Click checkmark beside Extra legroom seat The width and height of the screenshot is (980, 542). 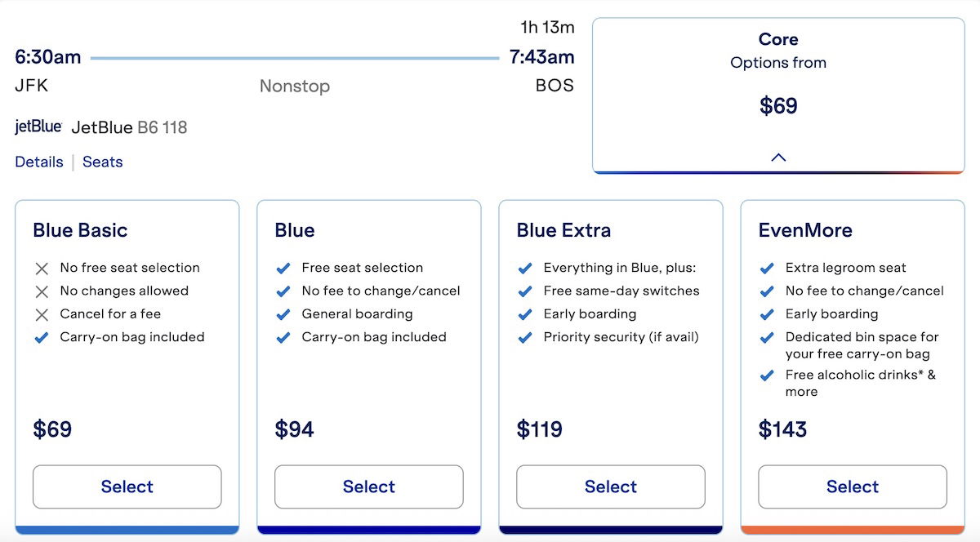point(767,269)
